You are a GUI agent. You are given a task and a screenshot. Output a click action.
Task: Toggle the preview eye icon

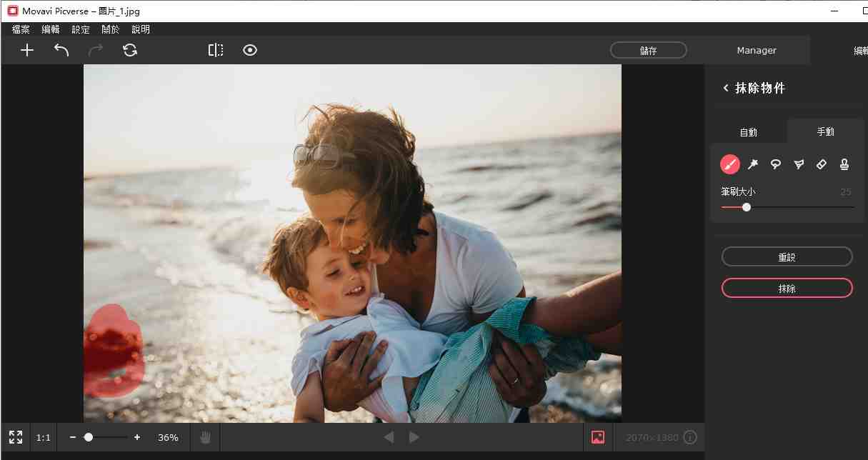[x=250, y=50]
